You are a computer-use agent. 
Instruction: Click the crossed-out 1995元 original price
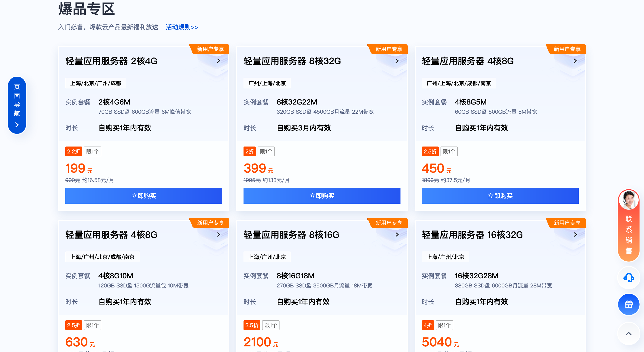252,180
